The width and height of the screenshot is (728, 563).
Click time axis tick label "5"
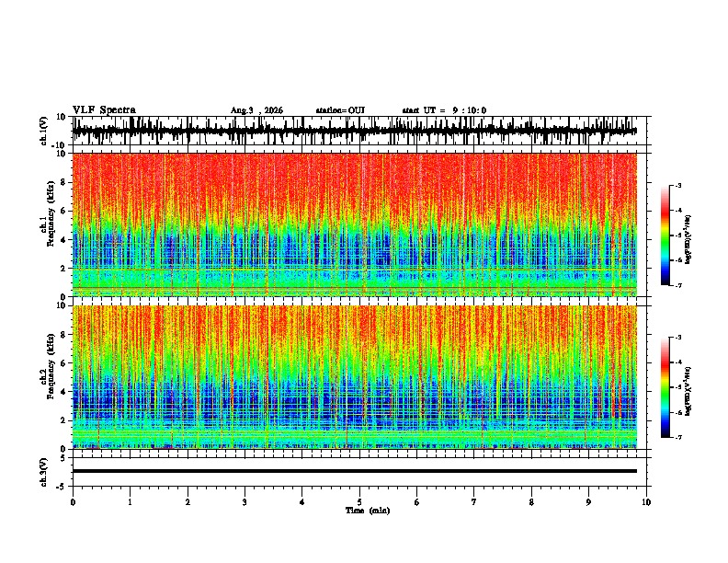(x=359, y=502)
